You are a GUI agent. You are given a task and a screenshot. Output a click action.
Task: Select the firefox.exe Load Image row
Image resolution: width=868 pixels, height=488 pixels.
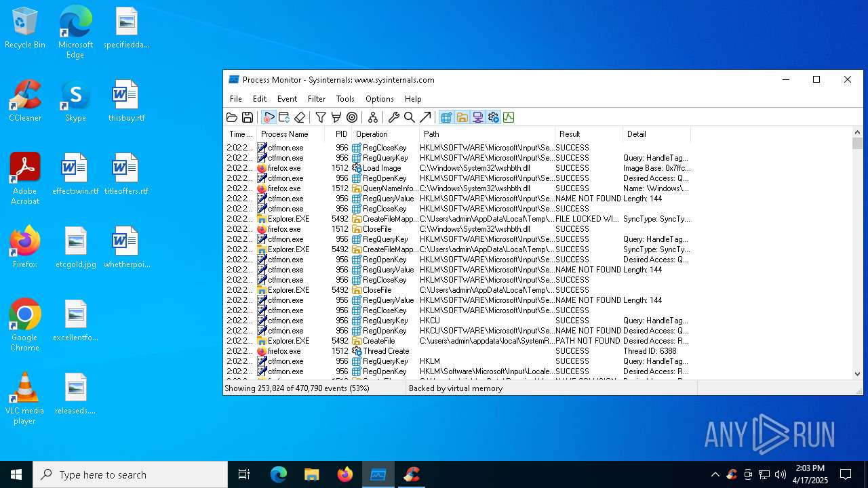pos(458,168)
